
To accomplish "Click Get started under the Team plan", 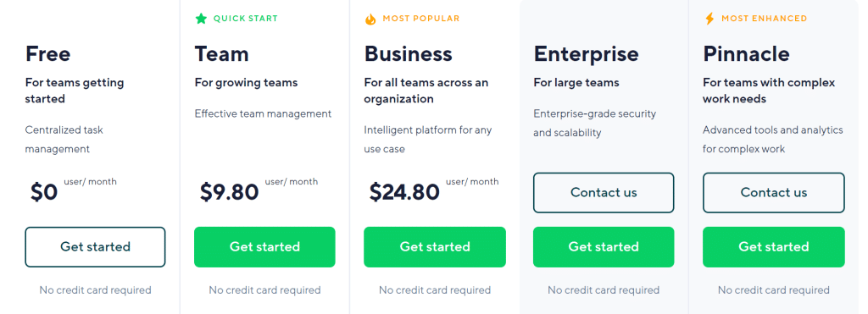I will pos(264,247).
